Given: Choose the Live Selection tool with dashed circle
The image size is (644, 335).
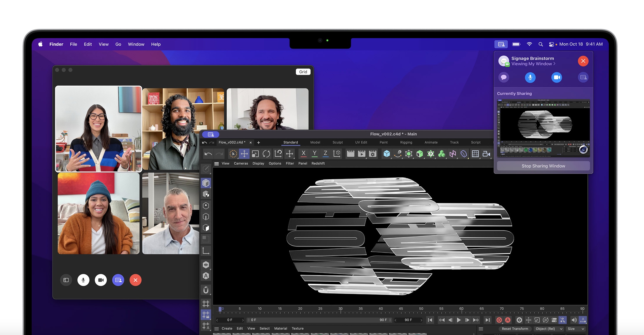Looking at the screenshot, I should click(x=233, y=153).
